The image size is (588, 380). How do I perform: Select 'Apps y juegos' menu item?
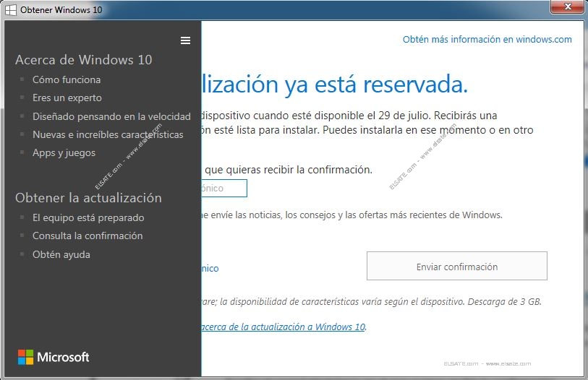click(64, 153)
